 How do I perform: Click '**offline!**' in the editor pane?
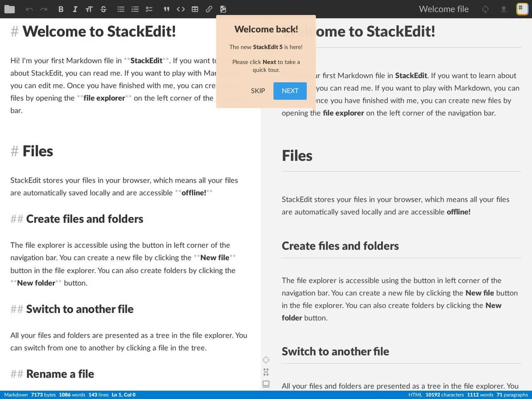194,193
